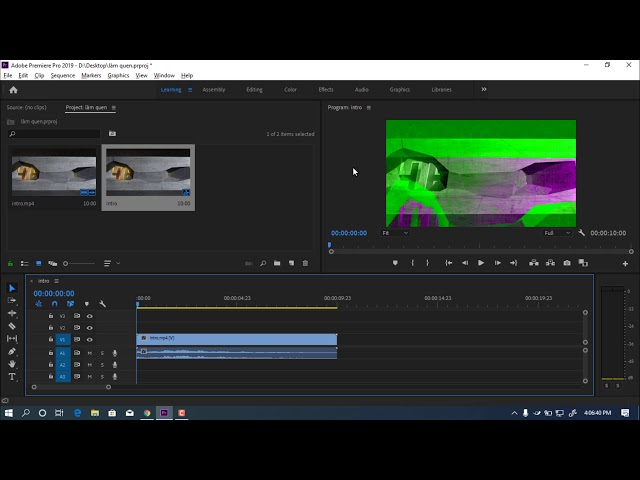
Task: Select the Type tool
Action: [12, 377]
